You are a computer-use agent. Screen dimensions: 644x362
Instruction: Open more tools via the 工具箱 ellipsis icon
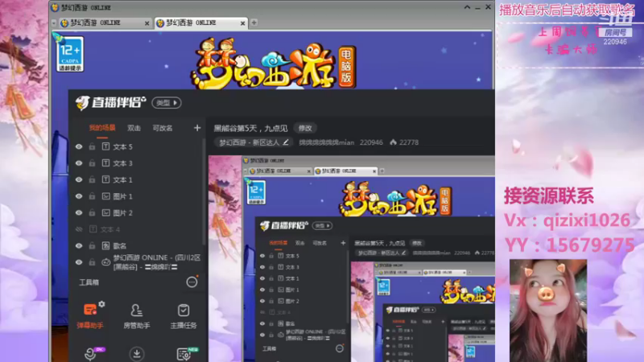(192, 282)
